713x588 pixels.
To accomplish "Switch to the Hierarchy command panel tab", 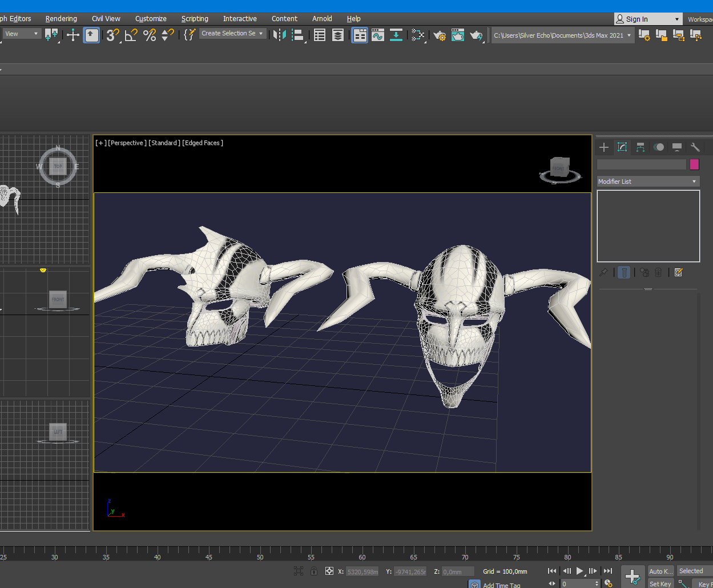I will (x=641, y=147).
